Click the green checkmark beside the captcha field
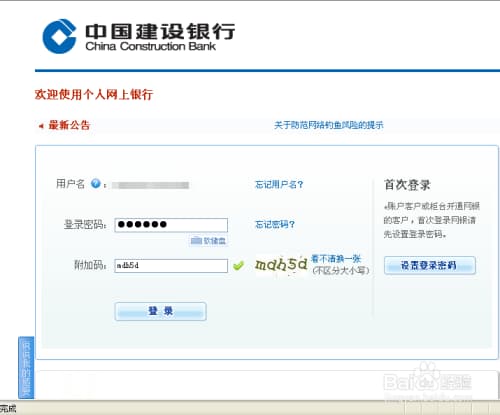The width and height of the screenshot is (500, 415). point(238,266)
